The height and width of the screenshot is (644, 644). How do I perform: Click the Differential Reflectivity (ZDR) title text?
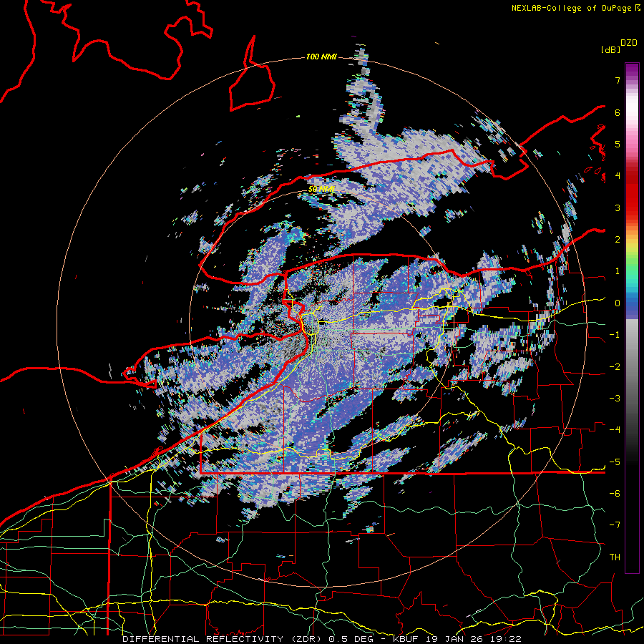[224, 639]
